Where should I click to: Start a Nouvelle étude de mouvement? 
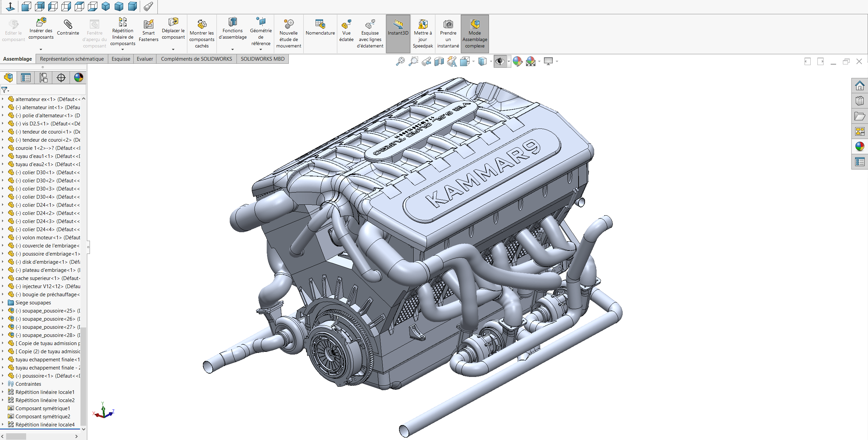(288, 33)
